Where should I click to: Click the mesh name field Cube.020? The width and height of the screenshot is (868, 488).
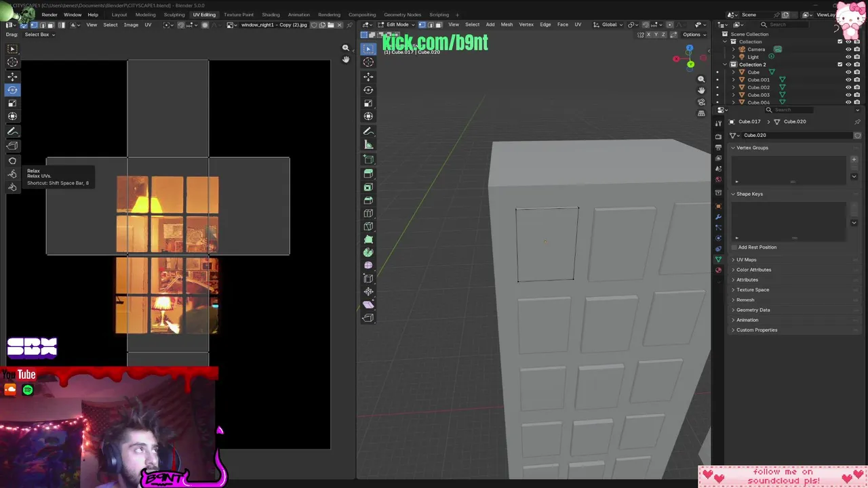pyautogui.click(x=795, y=135)
